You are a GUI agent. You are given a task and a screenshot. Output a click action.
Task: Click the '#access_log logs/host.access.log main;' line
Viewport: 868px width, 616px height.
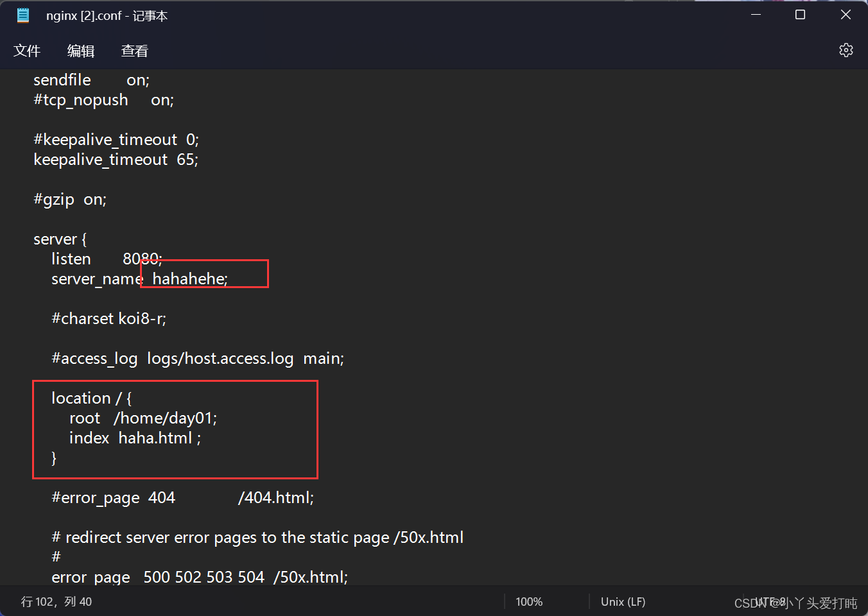coord(198,359)
